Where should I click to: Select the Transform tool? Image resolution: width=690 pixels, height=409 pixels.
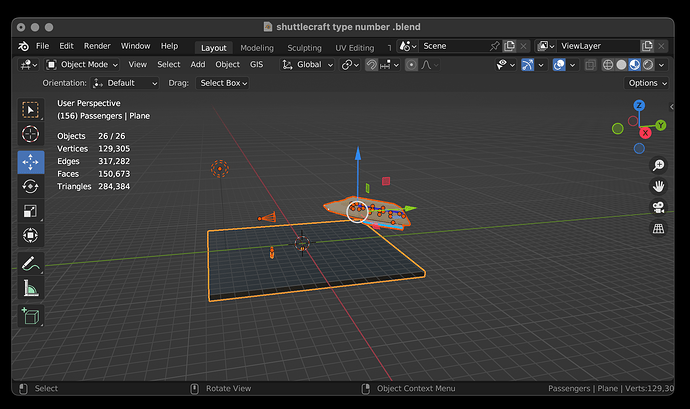[30, 235]
